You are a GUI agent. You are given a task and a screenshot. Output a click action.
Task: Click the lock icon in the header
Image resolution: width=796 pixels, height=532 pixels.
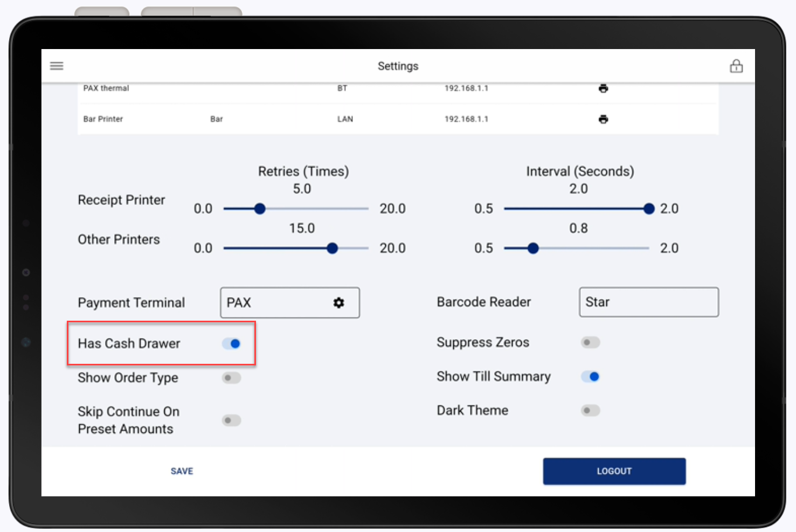tap(736, 66)
